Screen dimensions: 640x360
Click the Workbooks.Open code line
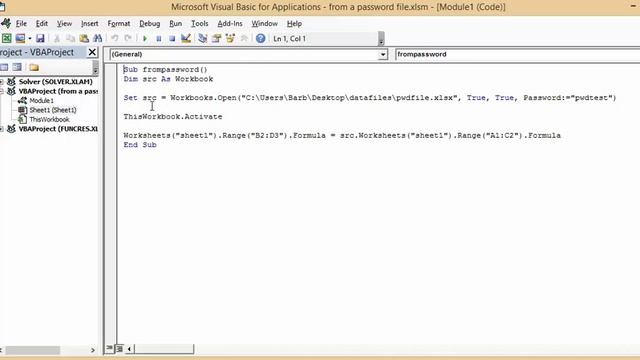370,98
